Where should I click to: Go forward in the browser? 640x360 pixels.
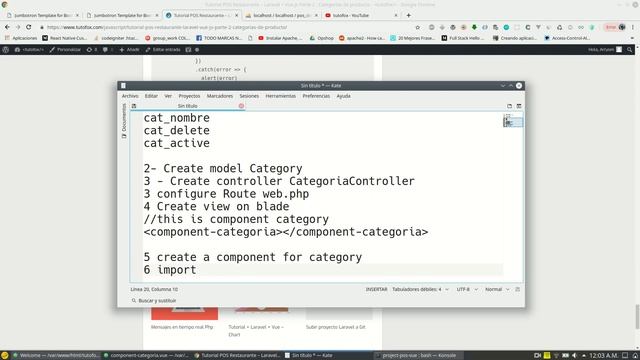[18, 27]
